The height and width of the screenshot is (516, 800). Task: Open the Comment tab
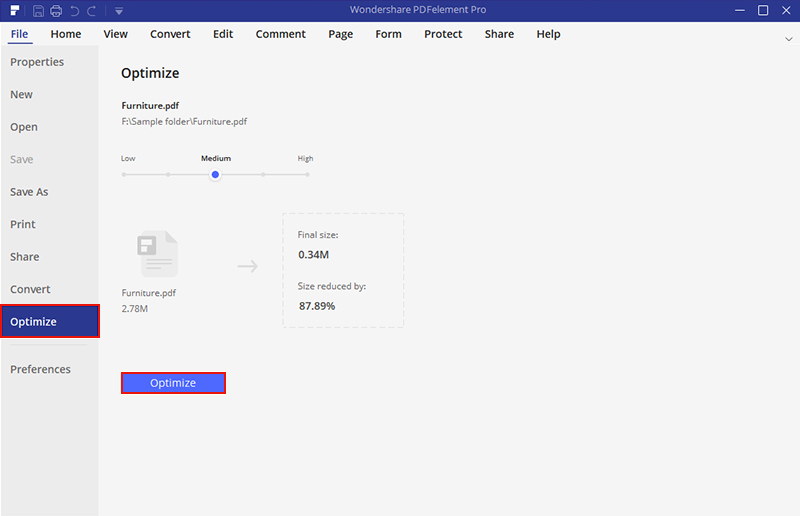(x=280, y=34)
